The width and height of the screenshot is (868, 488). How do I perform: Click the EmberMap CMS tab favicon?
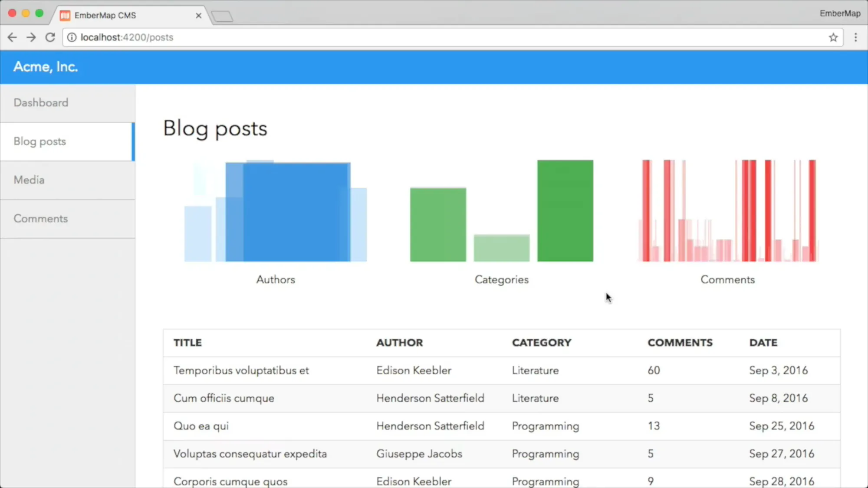click(x=65, y=16)
